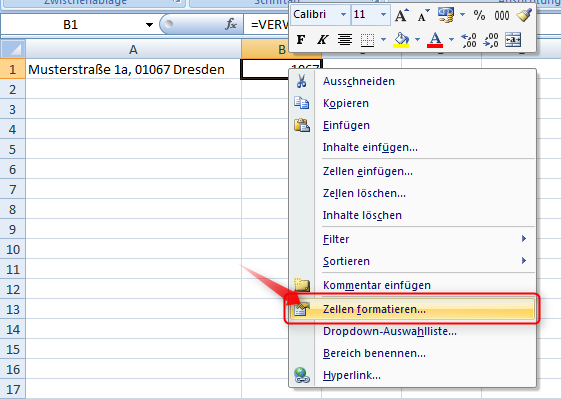The width and height of the screenshot is (561, 399).
Task: Choose Kopieren from context menu
Action: 413,103
